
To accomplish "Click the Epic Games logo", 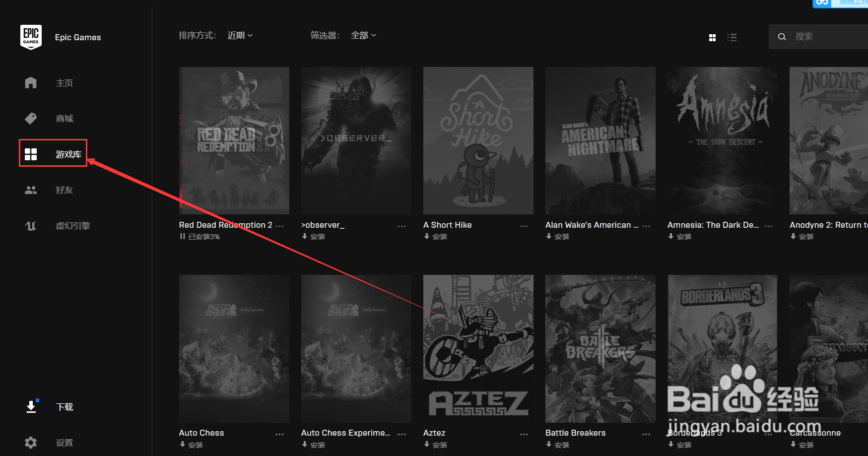I will click(31, 37).
